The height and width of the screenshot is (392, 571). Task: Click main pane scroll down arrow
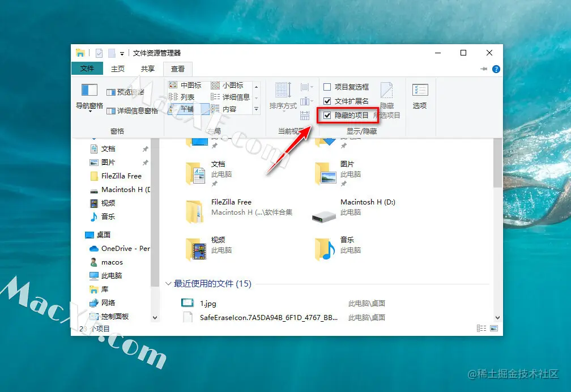497,318
